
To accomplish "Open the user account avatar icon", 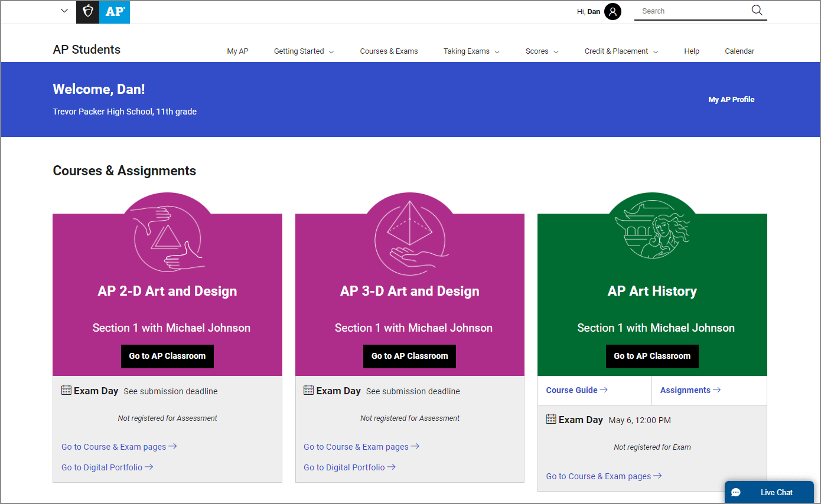I will pyautogui.click(x=613, y=11).
